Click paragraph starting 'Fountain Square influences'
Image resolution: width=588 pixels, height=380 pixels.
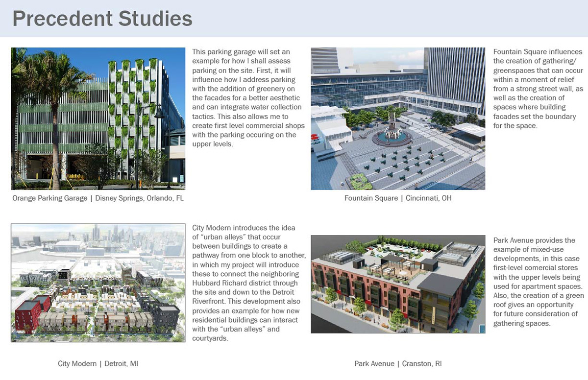click(x=538, y=89)
